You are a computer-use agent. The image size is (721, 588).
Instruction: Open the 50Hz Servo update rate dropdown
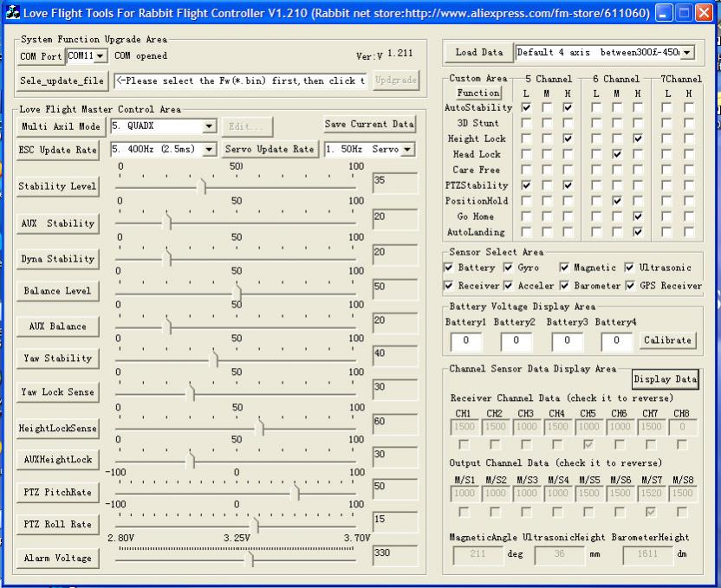pyautogui.click(x=407, y=149)
